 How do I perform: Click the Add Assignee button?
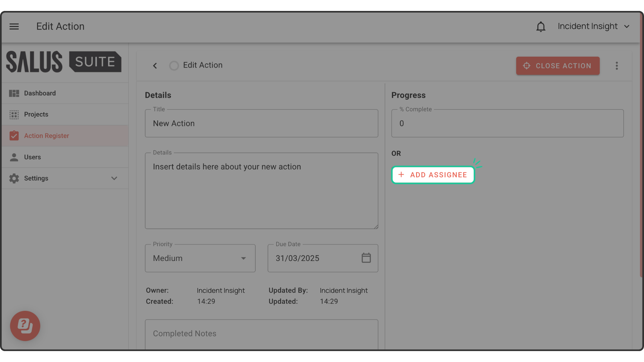pyautogui.click(x=433, y=175)
